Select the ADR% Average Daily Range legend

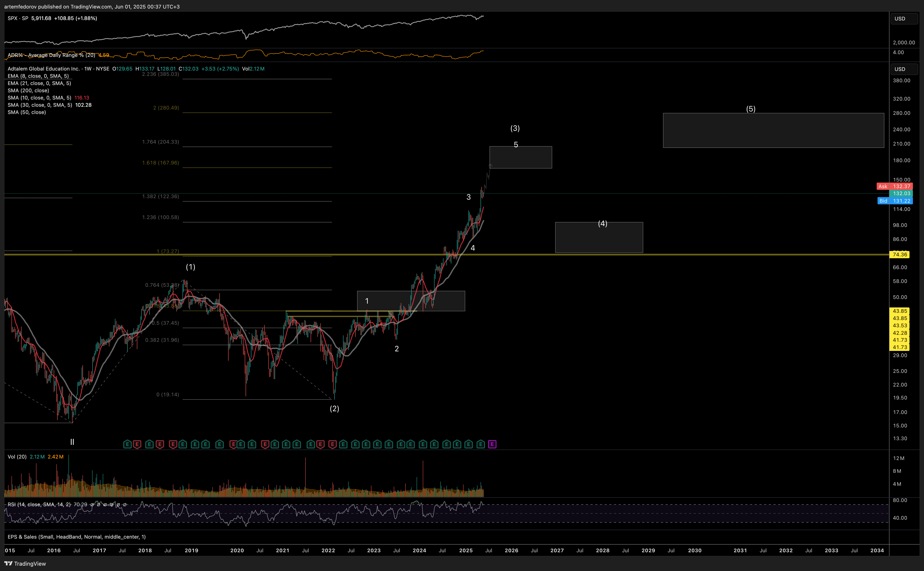click(x=51, y=55)
